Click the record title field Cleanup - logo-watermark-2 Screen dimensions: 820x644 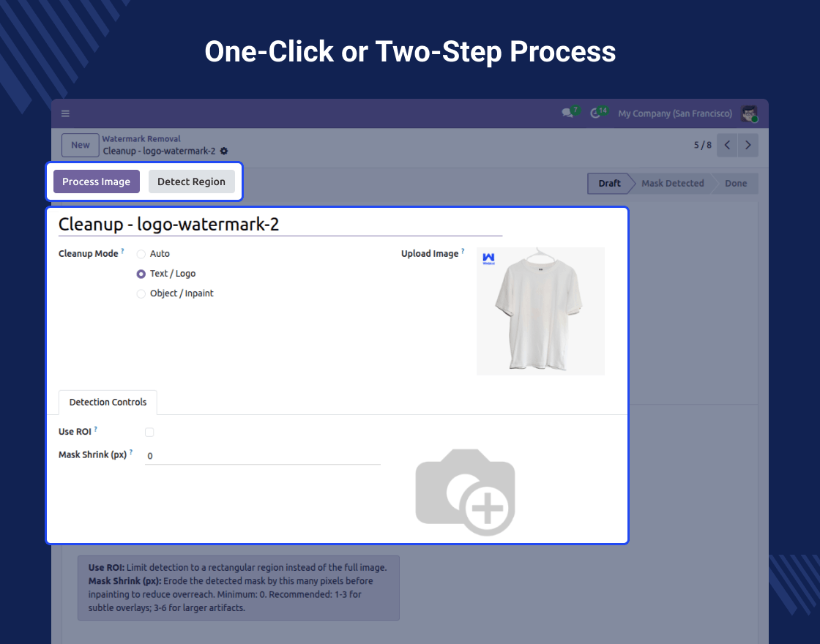click(280, 224)
